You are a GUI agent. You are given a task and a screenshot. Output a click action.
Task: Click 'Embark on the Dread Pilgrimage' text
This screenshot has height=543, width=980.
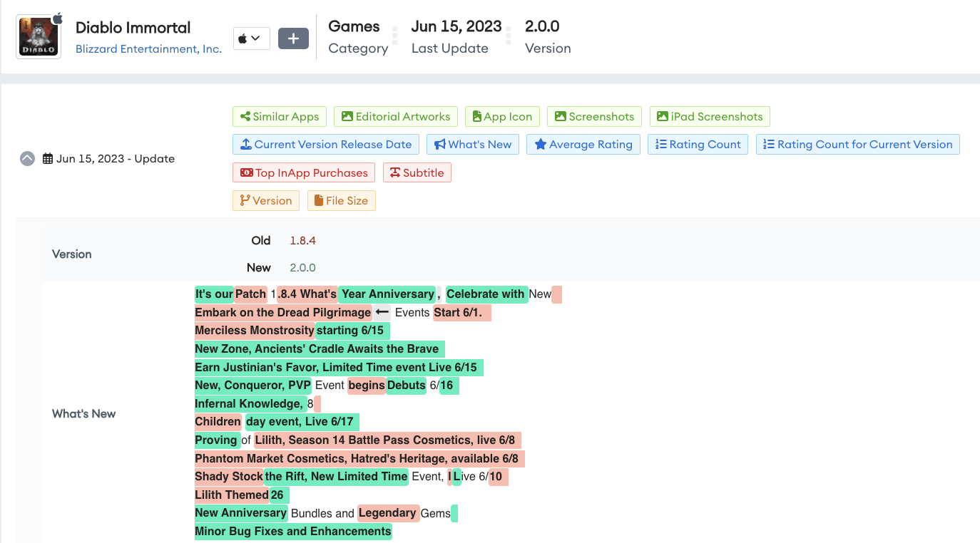(283, 313)
